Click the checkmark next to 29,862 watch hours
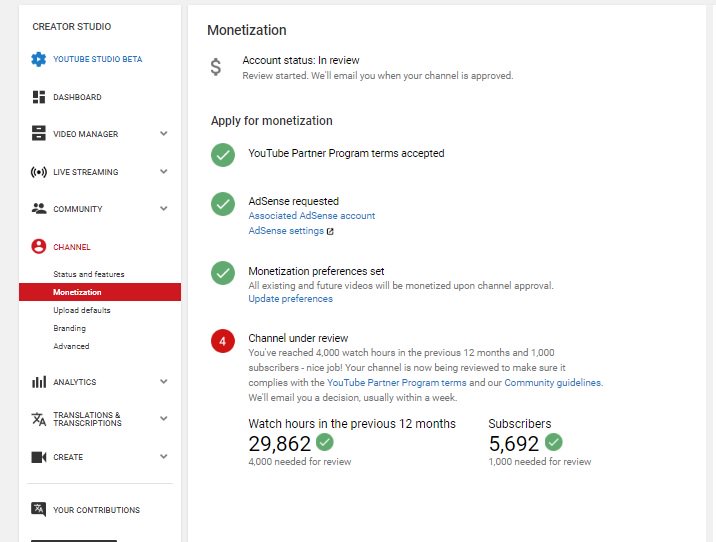Viewport: 716px width, 542px height. [325, 442]
